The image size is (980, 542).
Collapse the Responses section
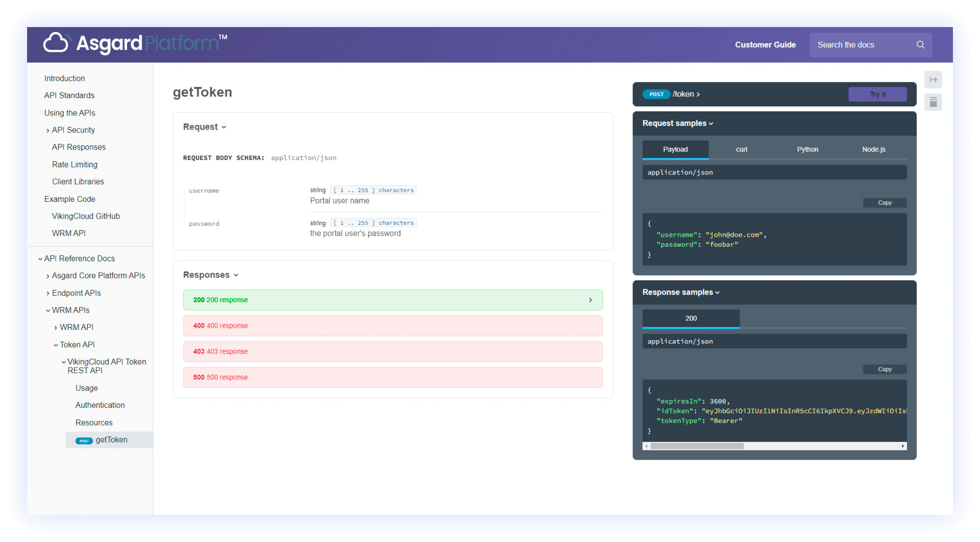point(211,275)
